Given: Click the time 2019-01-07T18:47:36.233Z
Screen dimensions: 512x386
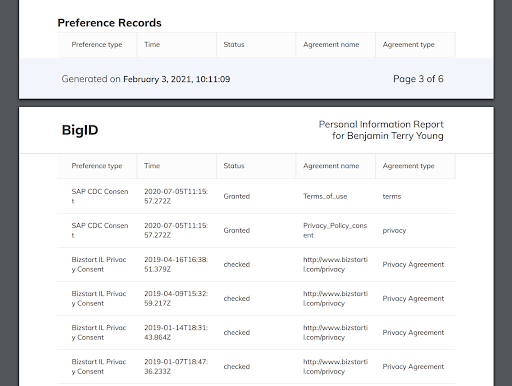Looking at the screenshot, I should click(x=176, y=366).
